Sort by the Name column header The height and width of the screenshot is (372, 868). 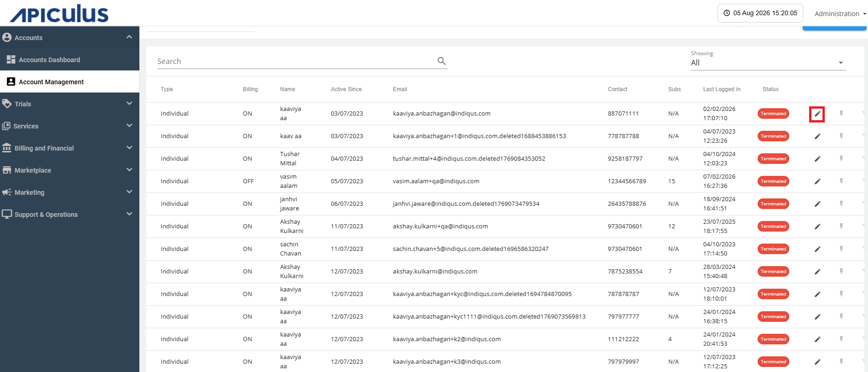pyautogui.click(x=287, y=89)
